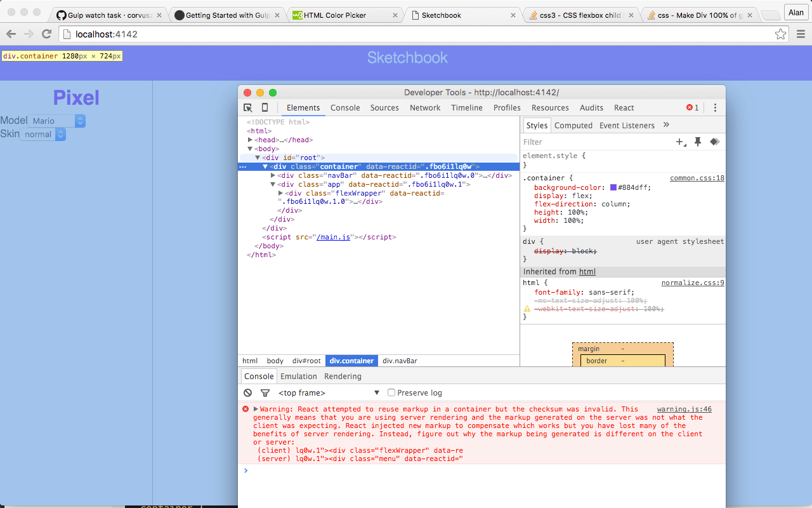Toggle element state pin icon
This screenshot has height=508, width=812.
pyautogui.click(x=698, y=142)
